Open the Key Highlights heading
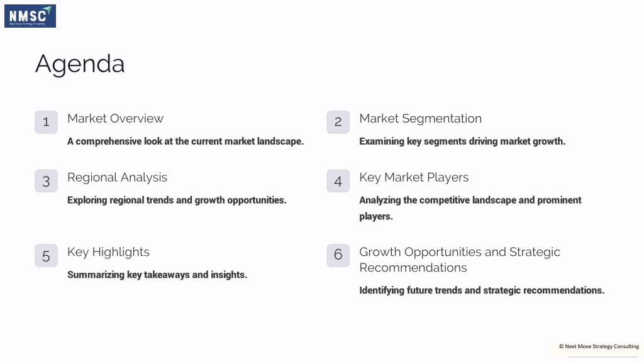The image size is (644, 362). (108, 253)
